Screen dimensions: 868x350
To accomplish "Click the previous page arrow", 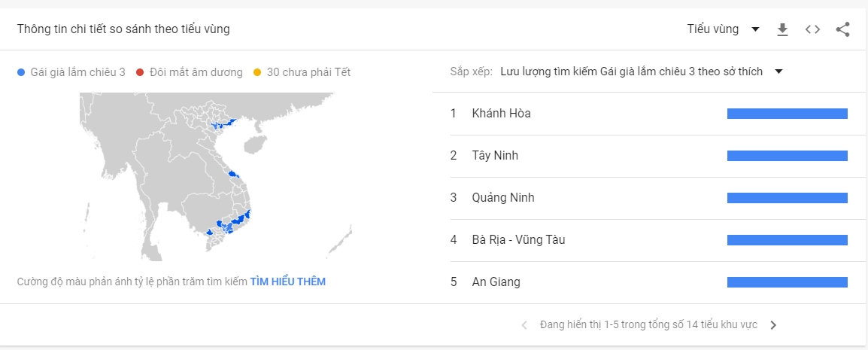I will [524, 325].
